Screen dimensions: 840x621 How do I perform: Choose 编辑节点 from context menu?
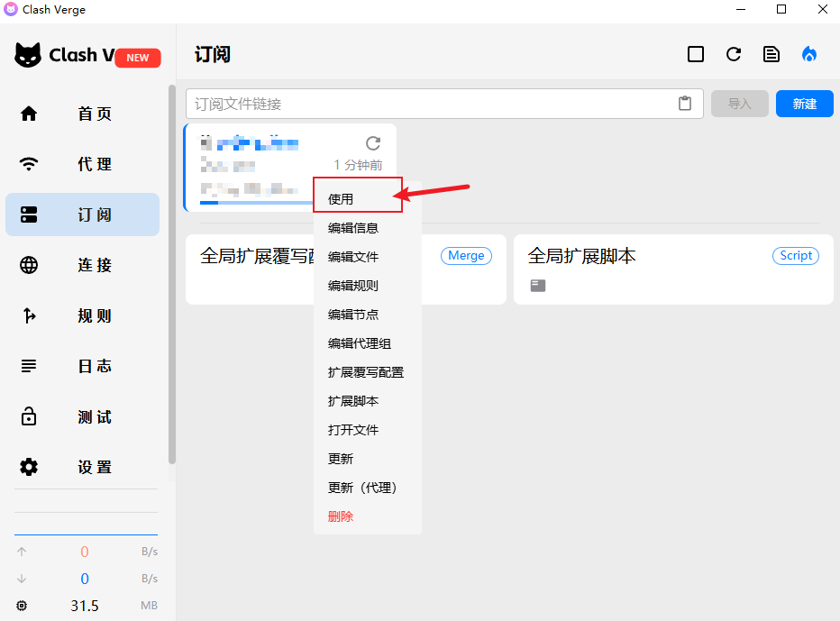coord(353,315)
